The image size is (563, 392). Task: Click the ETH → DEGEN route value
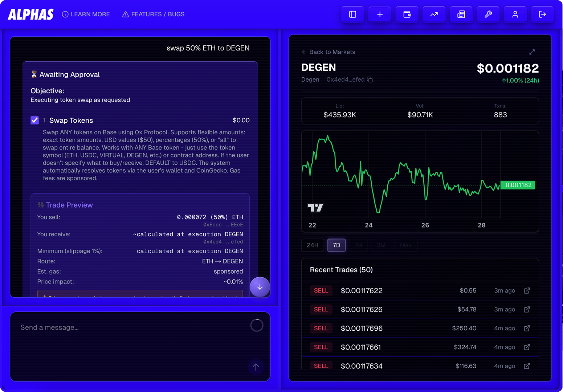click(x=223, y=261)
